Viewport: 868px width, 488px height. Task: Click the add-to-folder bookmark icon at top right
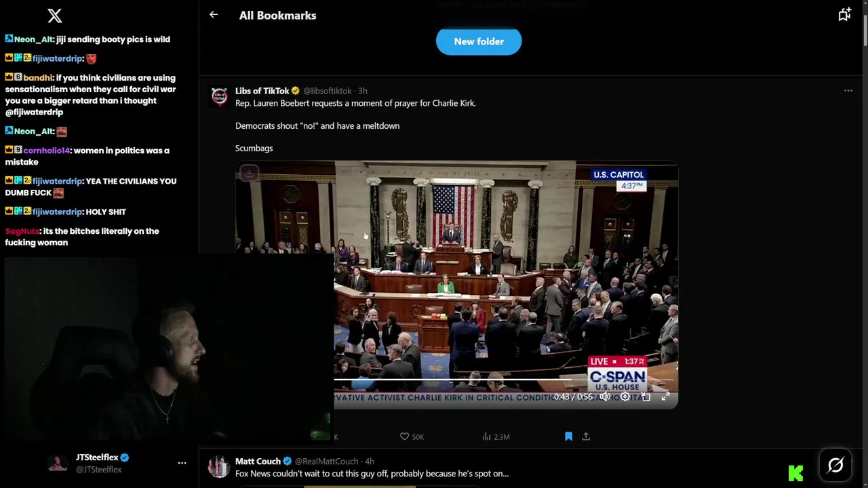[844, 15]
